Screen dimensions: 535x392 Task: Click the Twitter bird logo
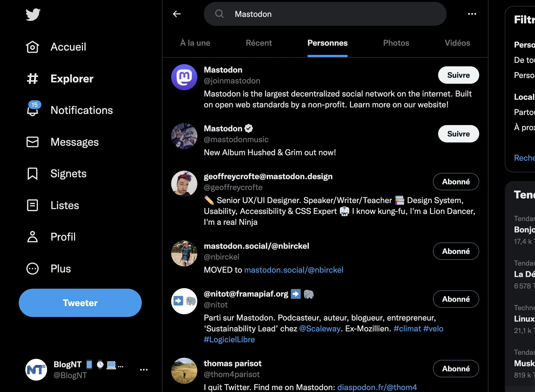tap(33, 14)
